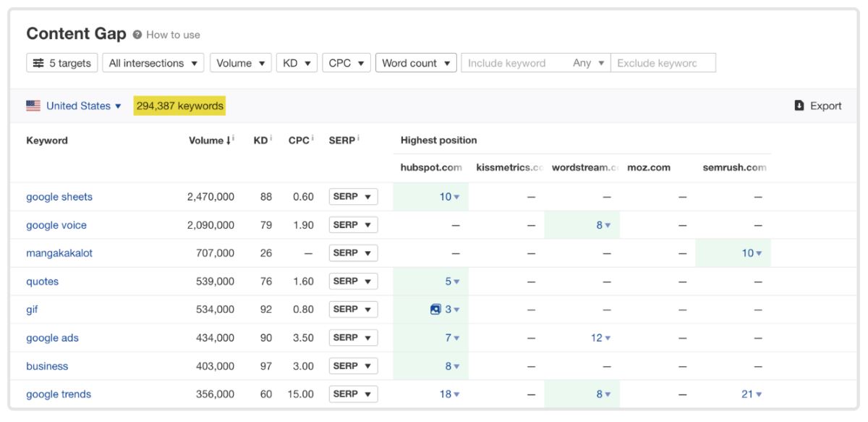Open the 5 targets settings button
The width and height of the screenshot is (868, 422).
click(x=62, y=63)
